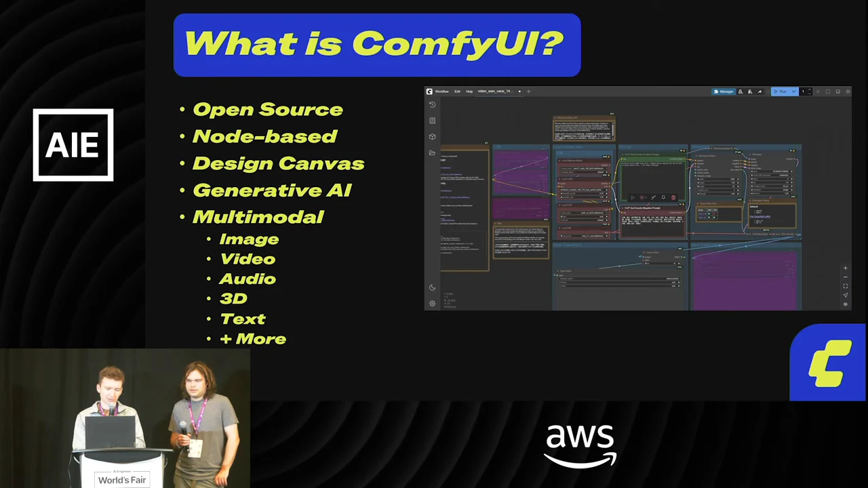Click the aws logo
This screenshot has height=488, width=868.
click(x=580, y=446)
